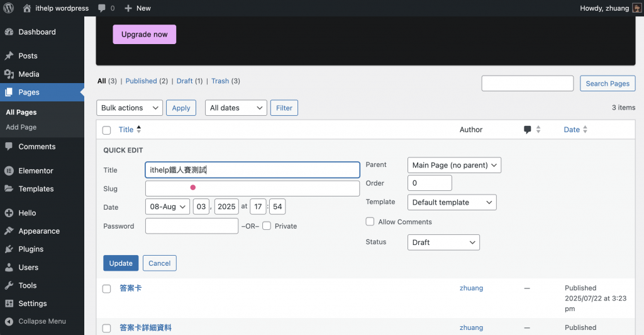Click the WordPress logo icon
This screenshot has height=335, width=644.
coord(9,8)
